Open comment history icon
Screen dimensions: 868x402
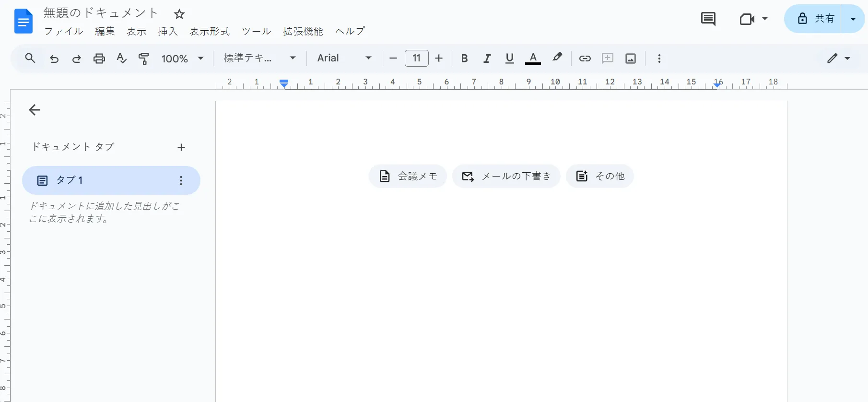708,19
